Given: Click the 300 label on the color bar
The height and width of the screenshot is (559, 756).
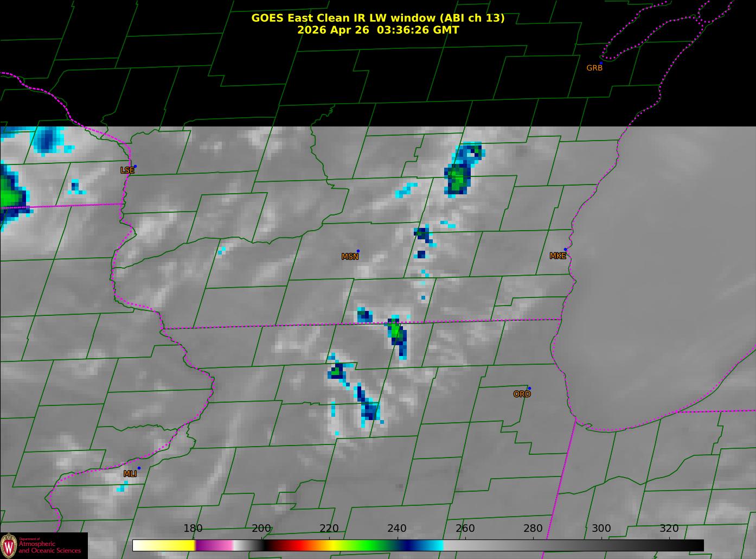Looking at the screenshot, I should [601, 529].
